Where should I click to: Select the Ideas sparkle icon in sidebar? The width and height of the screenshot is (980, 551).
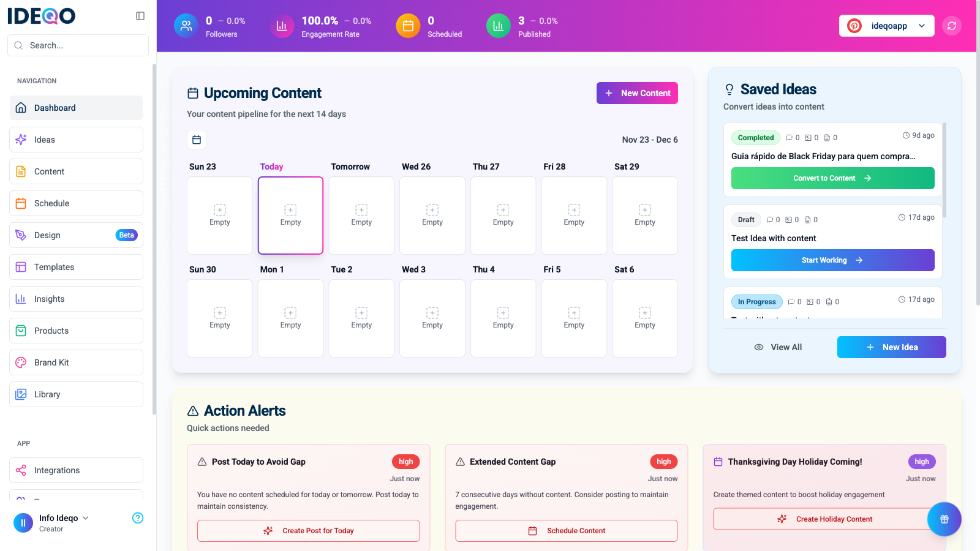tap(21, 140)
